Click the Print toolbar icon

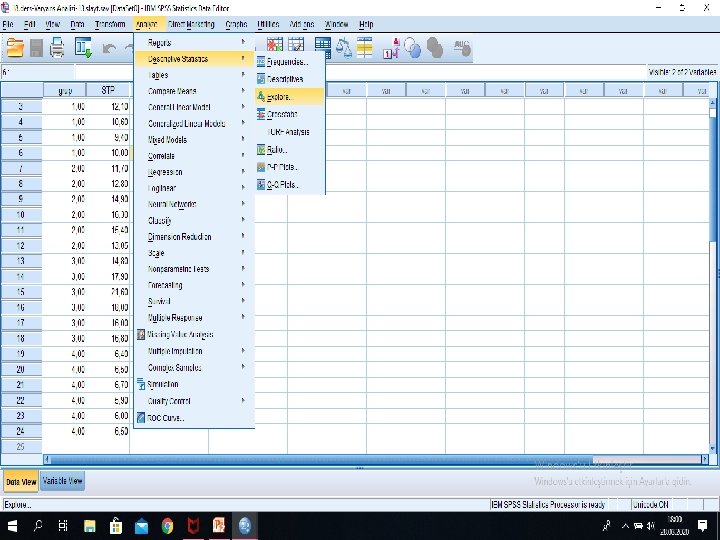click(57, 48)
